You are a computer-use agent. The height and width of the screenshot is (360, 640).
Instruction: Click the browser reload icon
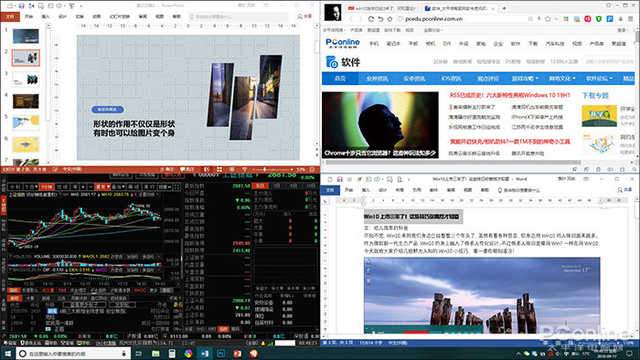[371, 19]
